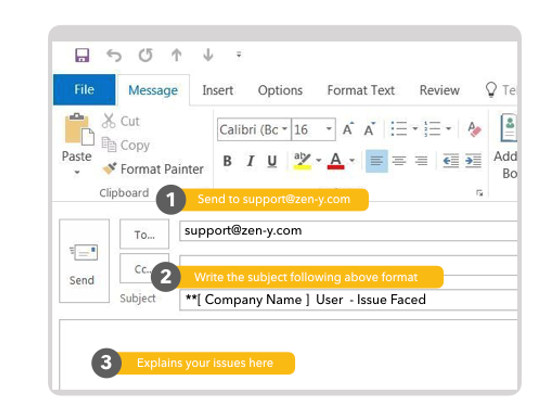The image size is (555, 417).
Task: Undo the last action with the arrow icon
Action: (x=114, y=55)
